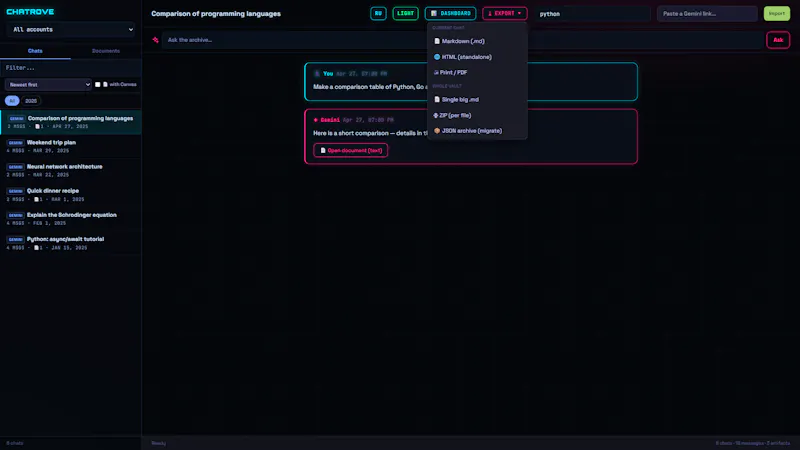Choose Print / PDF export option

[x=477, y=72]
